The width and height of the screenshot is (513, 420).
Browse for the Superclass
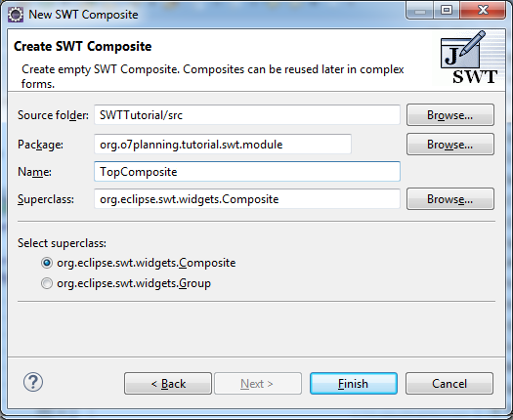450,199
